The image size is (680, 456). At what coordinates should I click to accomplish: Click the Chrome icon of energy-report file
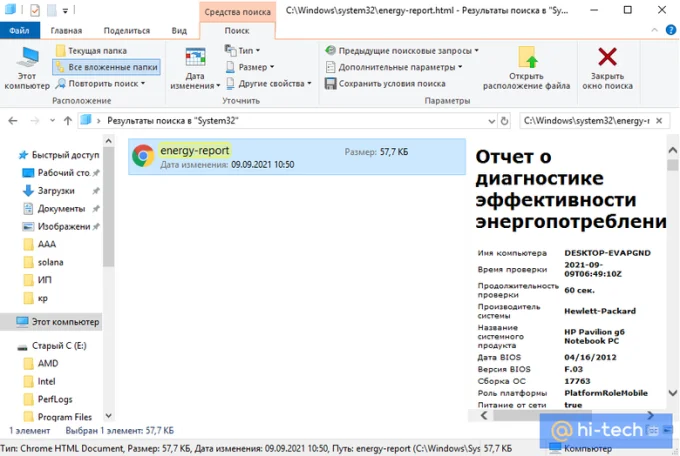[143, 156]
